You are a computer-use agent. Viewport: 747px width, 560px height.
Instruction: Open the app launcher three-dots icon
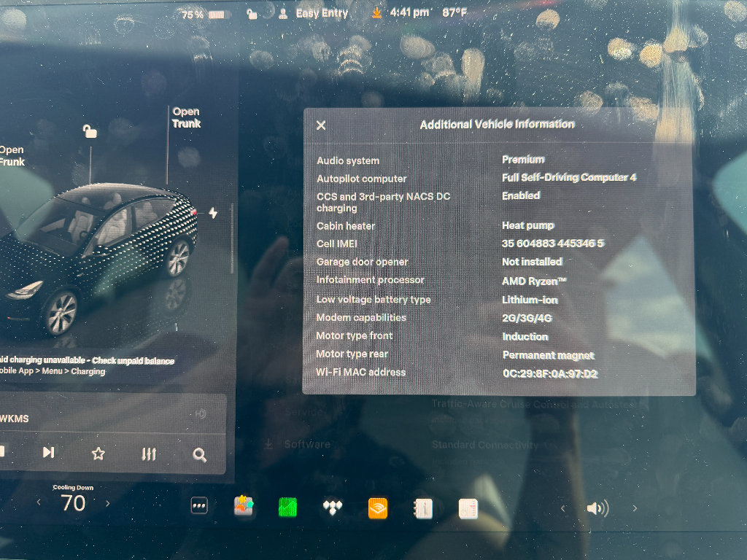[199, 506]
